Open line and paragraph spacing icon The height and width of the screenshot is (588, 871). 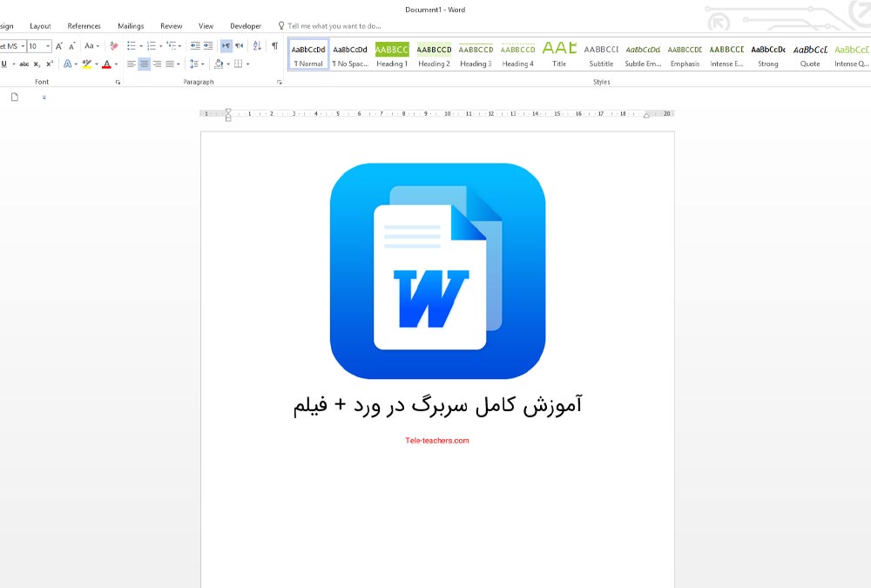(193, 64)
